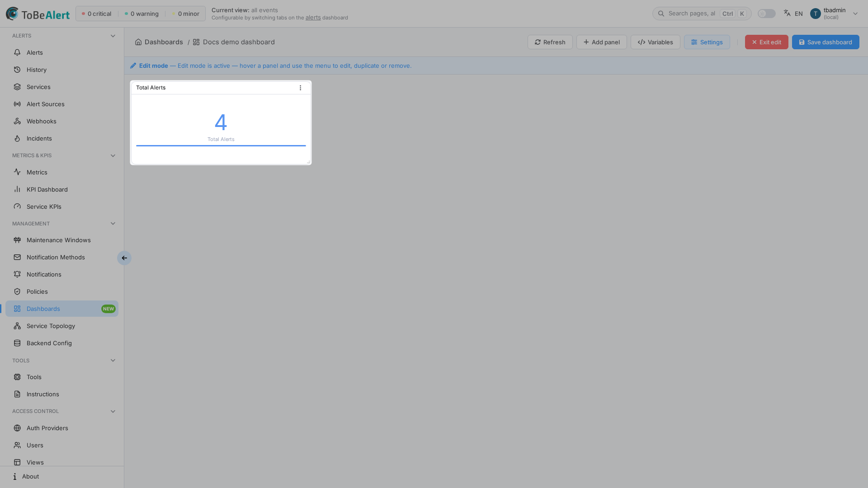Click the Webhooks icon in sidebar

click(17, 121)
